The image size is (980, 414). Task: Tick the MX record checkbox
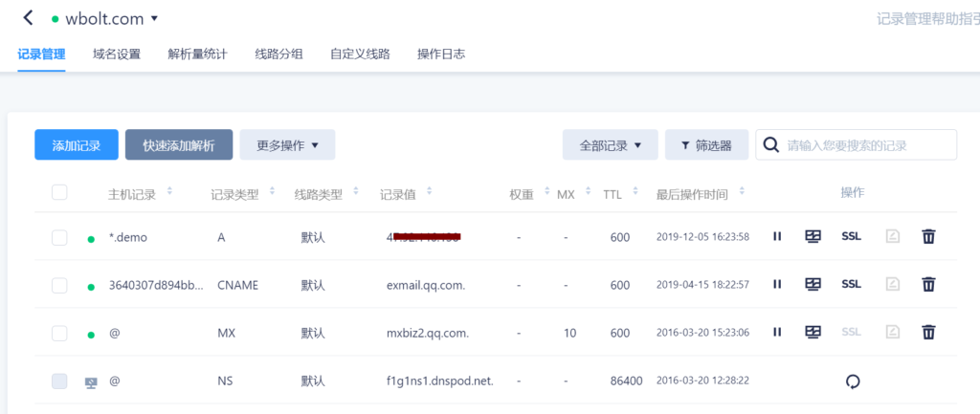tap(59, 333)
